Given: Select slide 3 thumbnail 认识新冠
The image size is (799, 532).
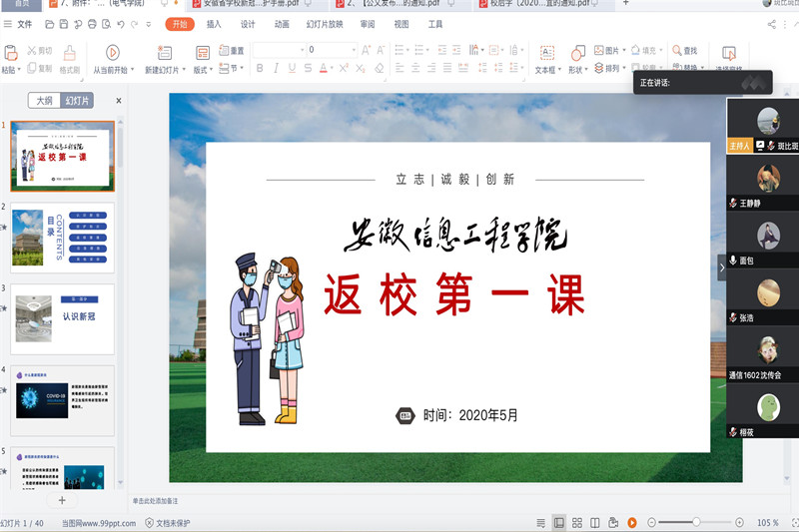Looking at the screenshot, I should point(62,317).
